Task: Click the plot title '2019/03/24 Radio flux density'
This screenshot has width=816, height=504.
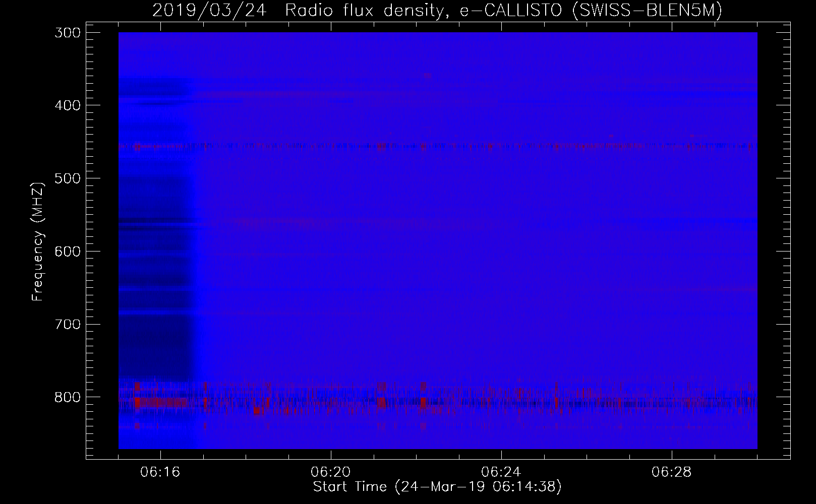Action: [300, 10]
